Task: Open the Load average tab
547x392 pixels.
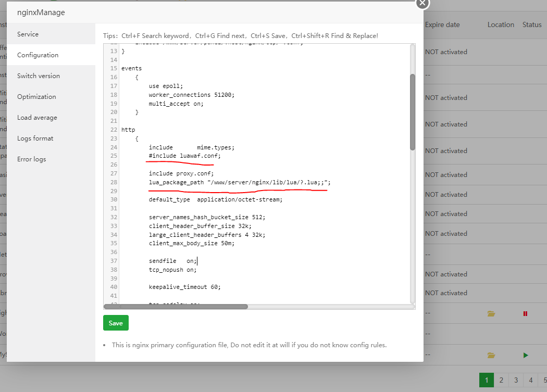Action: click(51, 118)
